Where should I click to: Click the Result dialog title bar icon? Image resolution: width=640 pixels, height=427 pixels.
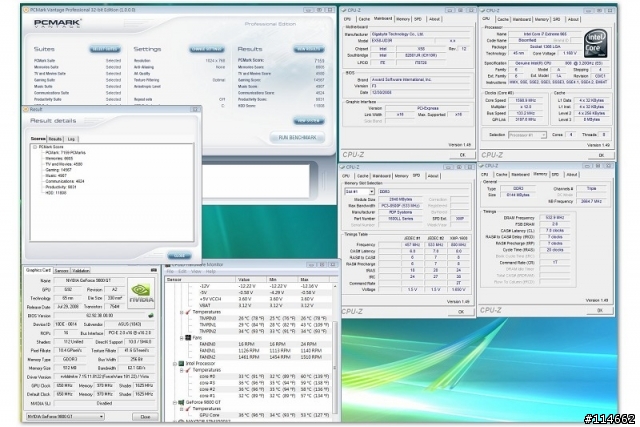26,109
